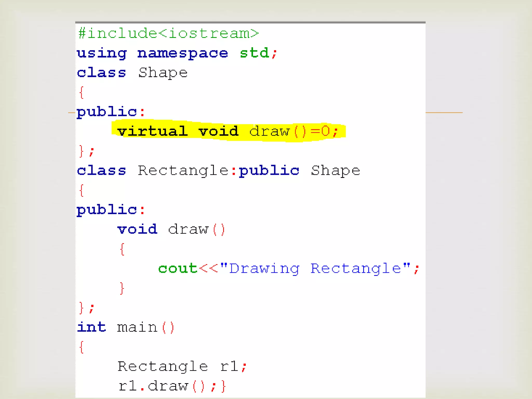Click the green cout keyword
Image resolution: width=532 pixels, height=399 pixels.
[178, 269]
